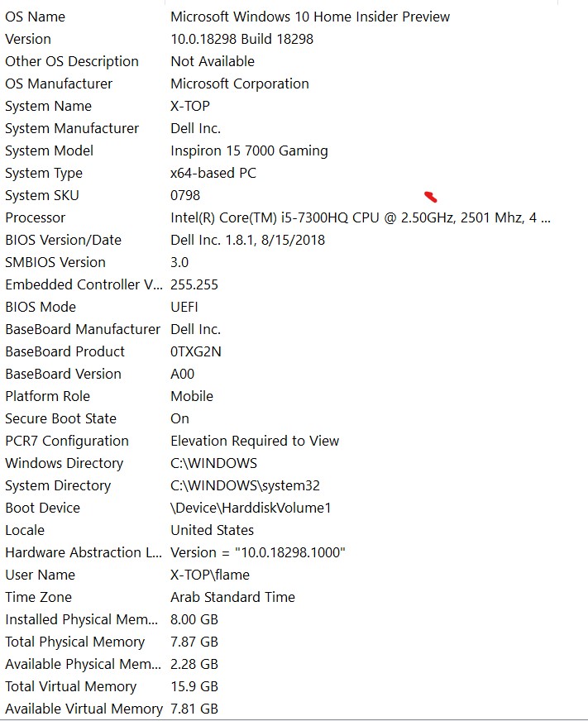The image size is (588, 721).
Task: Click the 'x64-based PC' value
Action: (213, 174)
